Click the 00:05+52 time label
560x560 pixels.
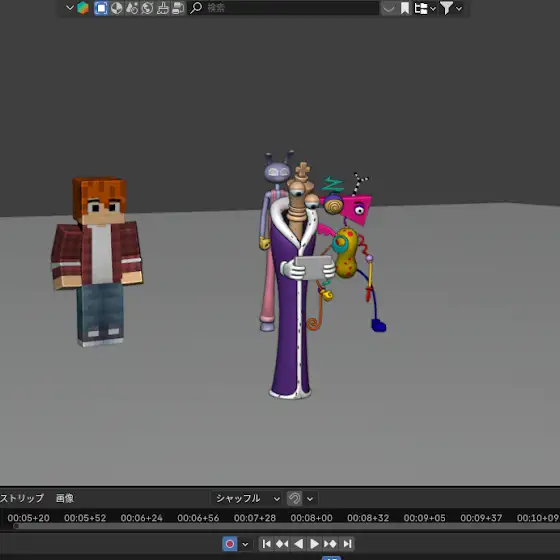pyautogui.click(x=85, y=518)
